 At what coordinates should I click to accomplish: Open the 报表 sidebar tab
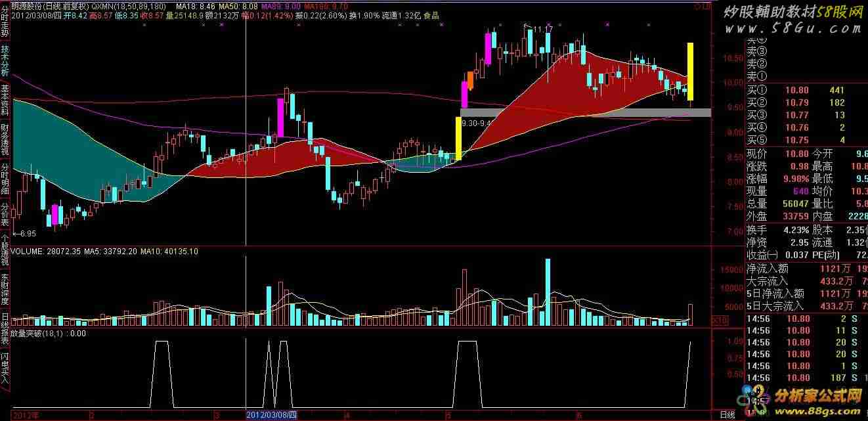point(5,337)
